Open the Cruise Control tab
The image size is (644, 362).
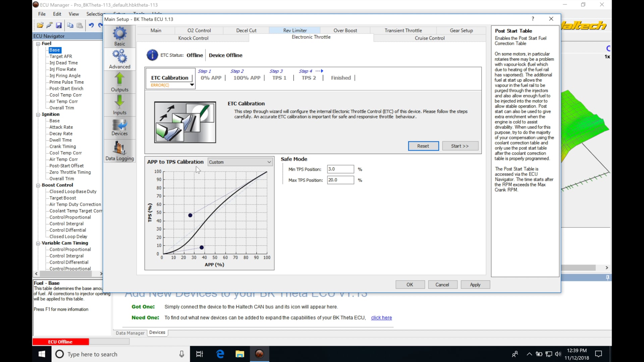429,38
